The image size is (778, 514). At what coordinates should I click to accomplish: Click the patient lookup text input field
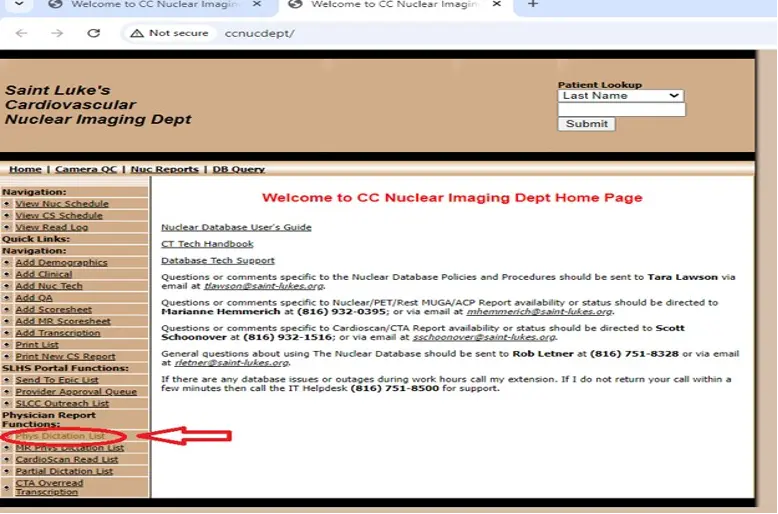620,110
